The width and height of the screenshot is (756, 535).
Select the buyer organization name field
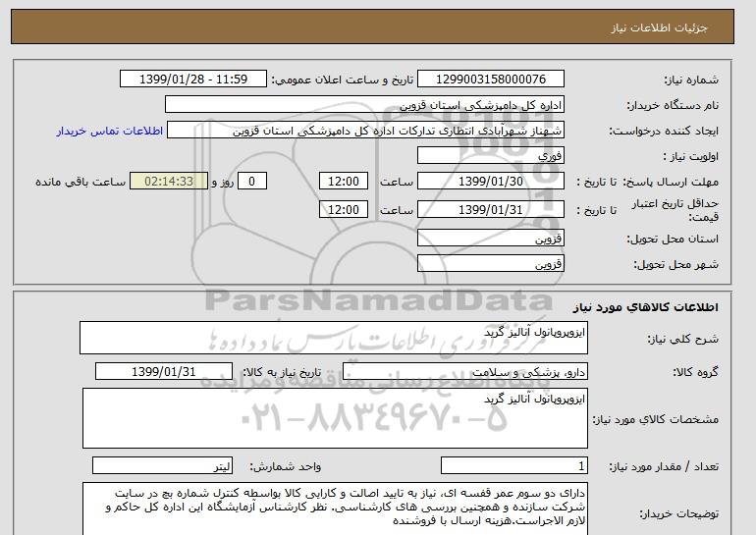[x=364, y=105]
